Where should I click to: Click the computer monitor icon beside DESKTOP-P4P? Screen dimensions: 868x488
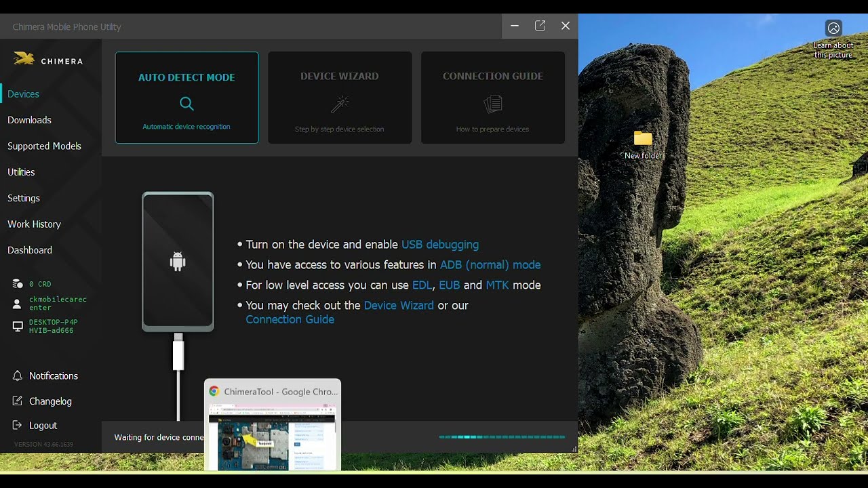[18, 327]
